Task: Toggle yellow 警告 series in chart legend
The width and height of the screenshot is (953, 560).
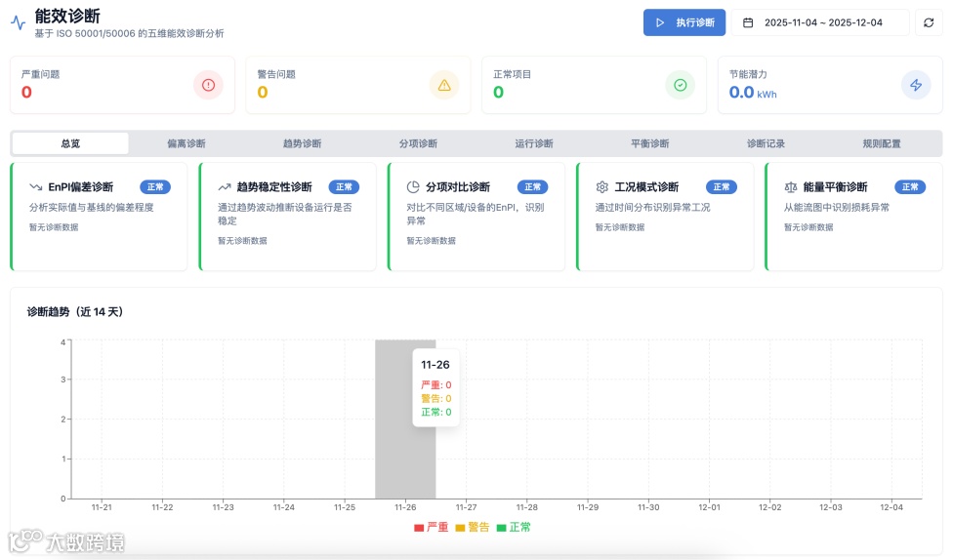Action: 473,527
